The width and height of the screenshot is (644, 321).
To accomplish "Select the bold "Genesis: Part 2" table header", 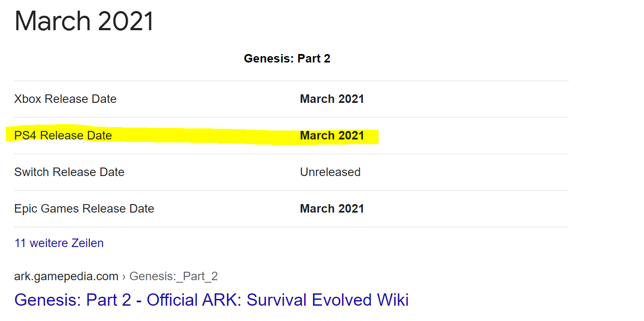I will click(x=287, y=59).
